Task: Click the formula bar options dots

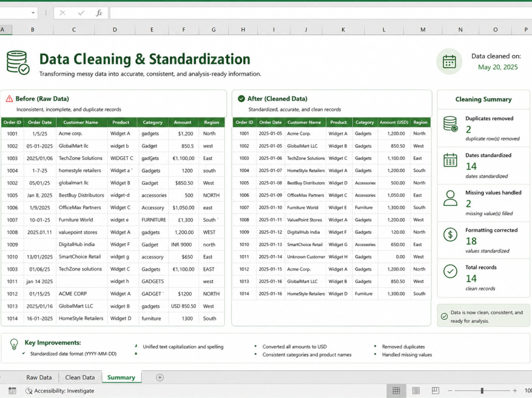Action: pyautogui.click(x=46, y=13)
